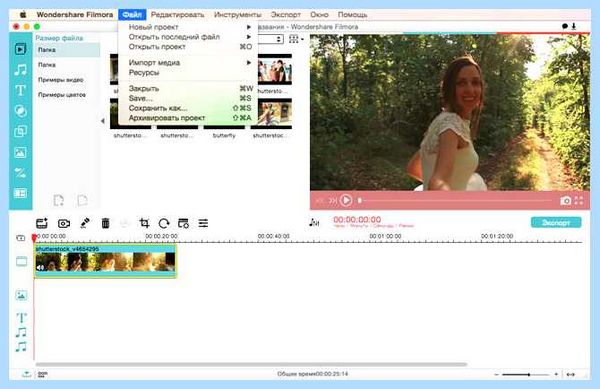Open the Transitions icon in sidebar
600x389 pixels.
coord(20,173)
